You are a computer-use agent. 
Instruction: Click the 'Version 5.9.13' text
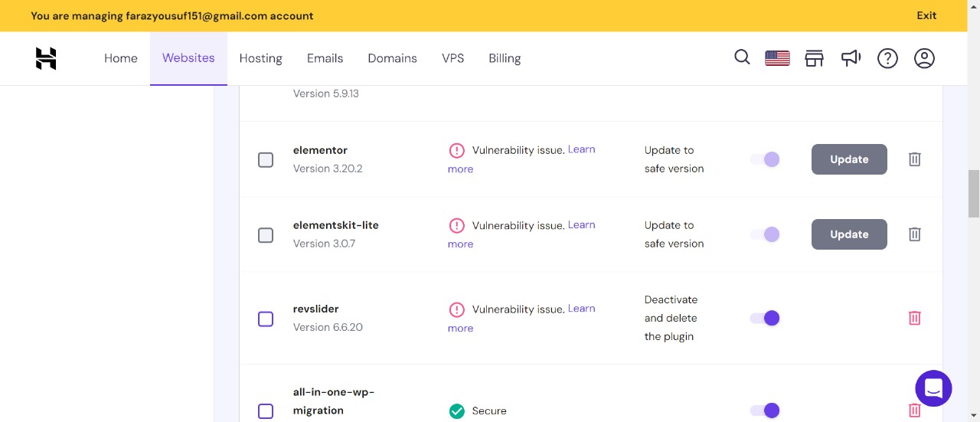point(325,93)
